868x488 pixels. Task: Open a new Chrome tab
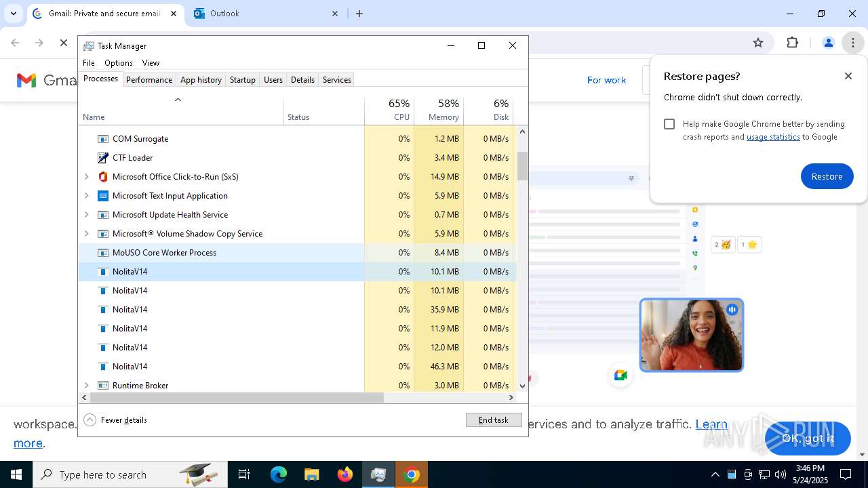(359, 14)
